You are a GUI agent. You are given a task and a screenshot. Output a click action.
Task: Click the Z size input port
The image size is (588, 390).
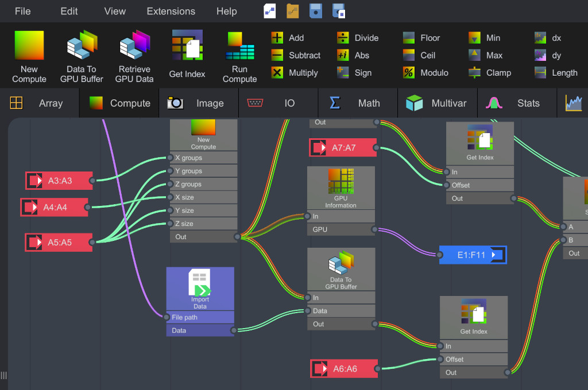pyautogui.click(x=170, y=224)
